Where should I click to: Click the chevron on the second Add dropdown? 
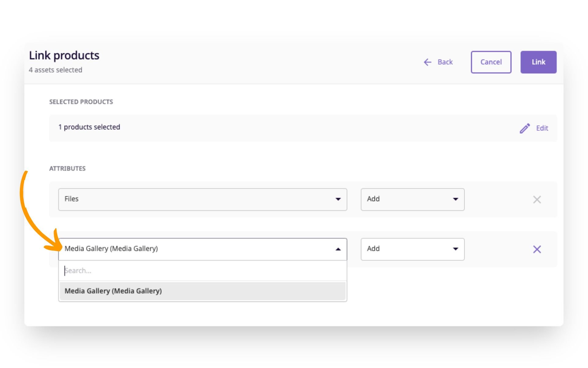[455, 249]
